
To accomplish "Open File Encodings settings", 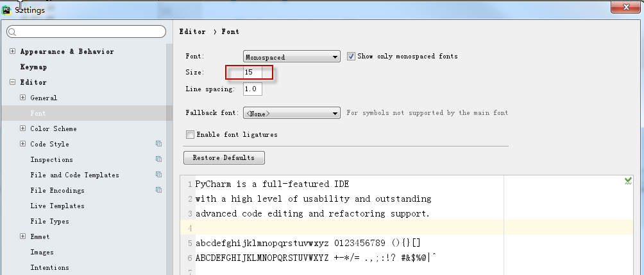I will 57,191.
